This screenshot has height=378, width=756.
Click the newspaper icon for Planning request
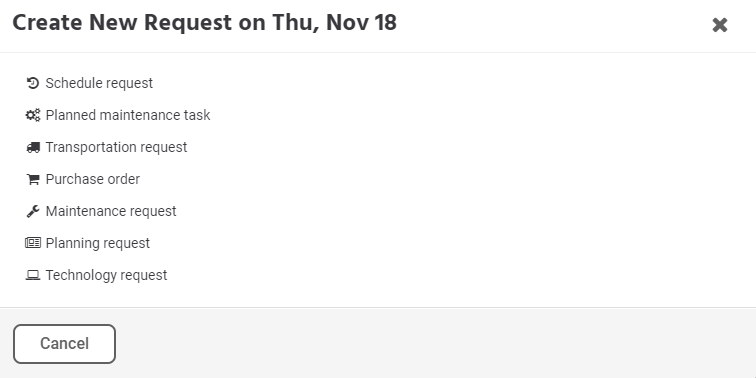click(x=33, y=243)
